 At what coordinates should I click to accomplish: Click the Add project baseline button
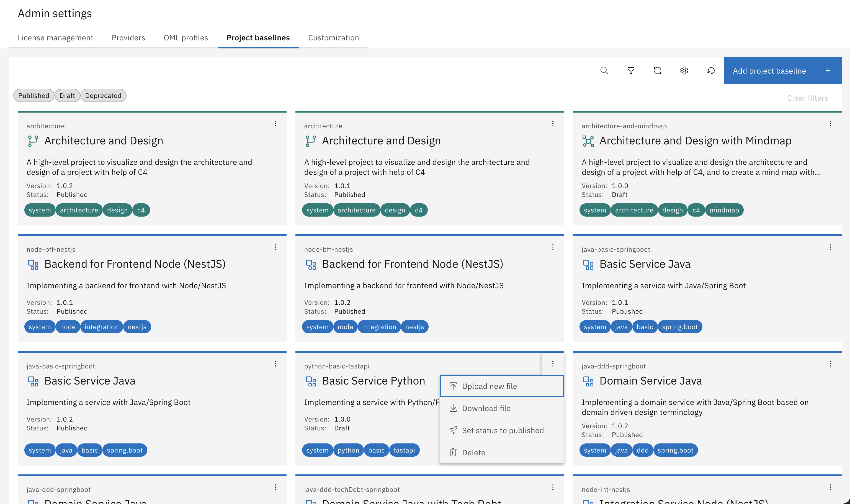[782, 71]
